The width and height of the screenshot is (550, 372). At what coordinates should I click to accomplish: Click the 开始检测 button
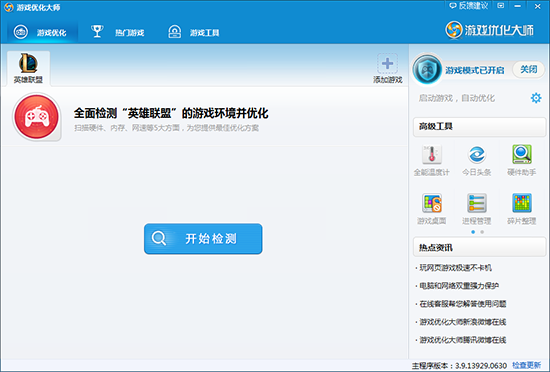203,239
